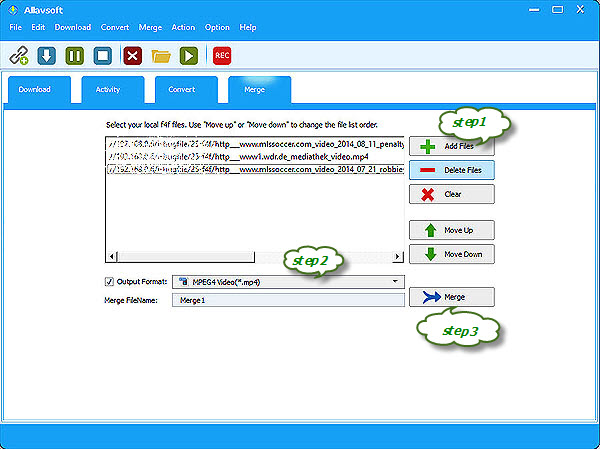The width and height of the screenshot is (600, 449).
Task: Select the mlssoccer 2014_07_21_robbie file row
Action: (255, 169)
